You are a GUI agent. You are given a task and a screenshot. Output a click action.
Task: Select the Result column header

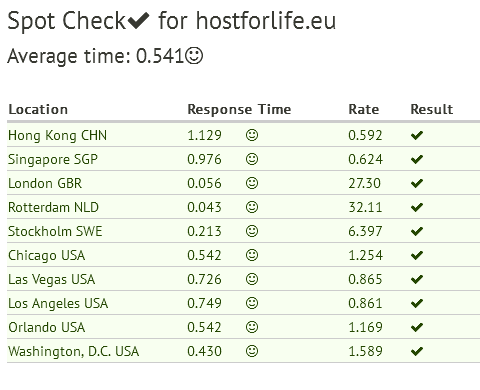[x=432, y=109]
